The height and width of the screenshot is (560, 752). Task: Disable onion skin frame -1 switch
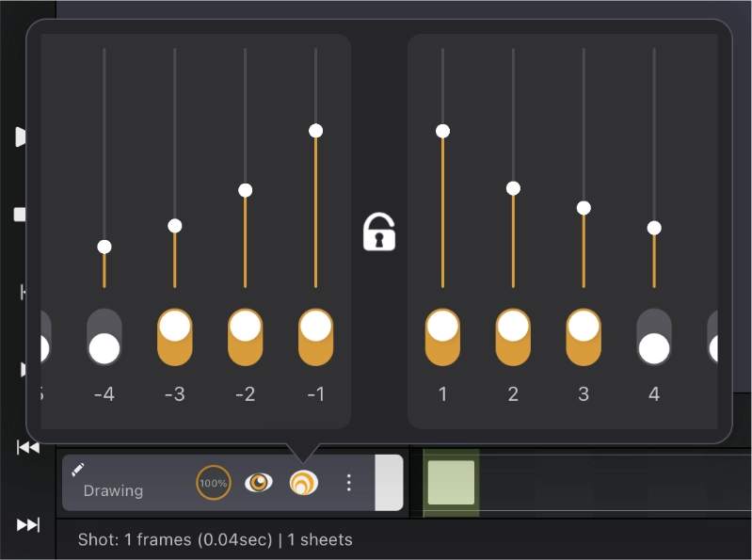click(x=315, y=337)
